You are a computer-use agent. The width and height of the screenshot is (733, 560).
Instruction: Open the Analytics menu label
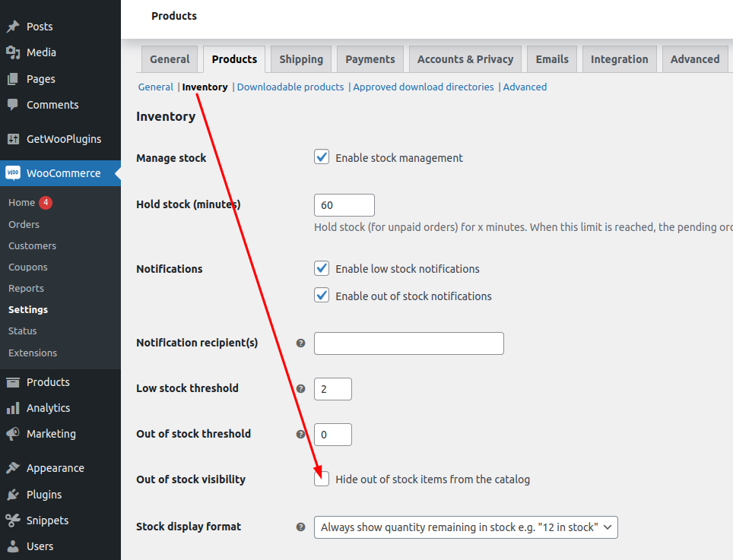pos(48,408)
